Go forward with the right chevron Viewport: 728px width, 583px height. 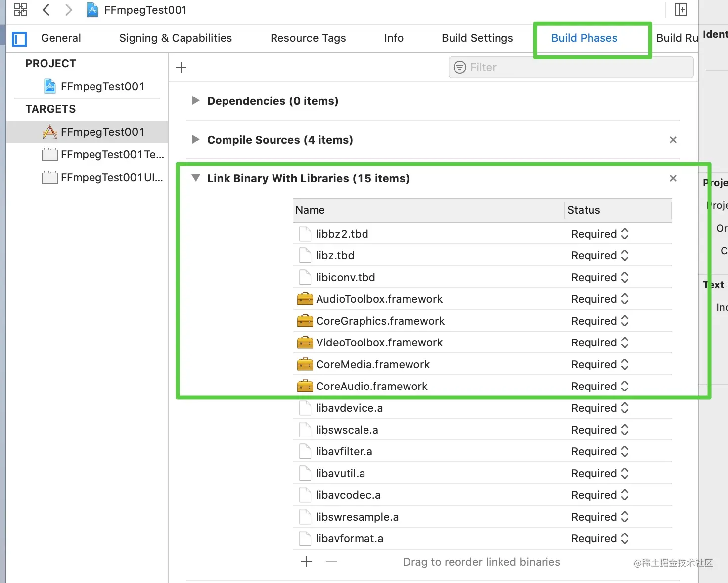(69, 10)
